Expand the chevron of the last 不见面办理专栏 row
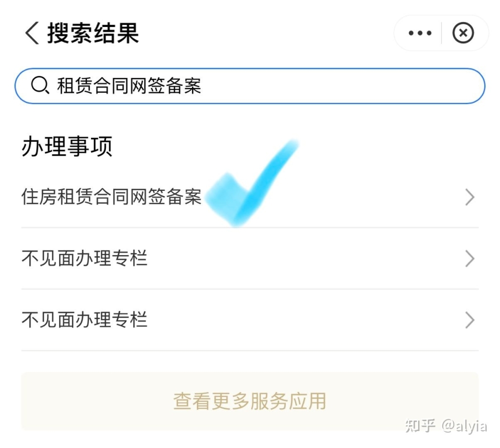This screenshot has height=448, width=500. pyautogui.click(x=469, y=320)
